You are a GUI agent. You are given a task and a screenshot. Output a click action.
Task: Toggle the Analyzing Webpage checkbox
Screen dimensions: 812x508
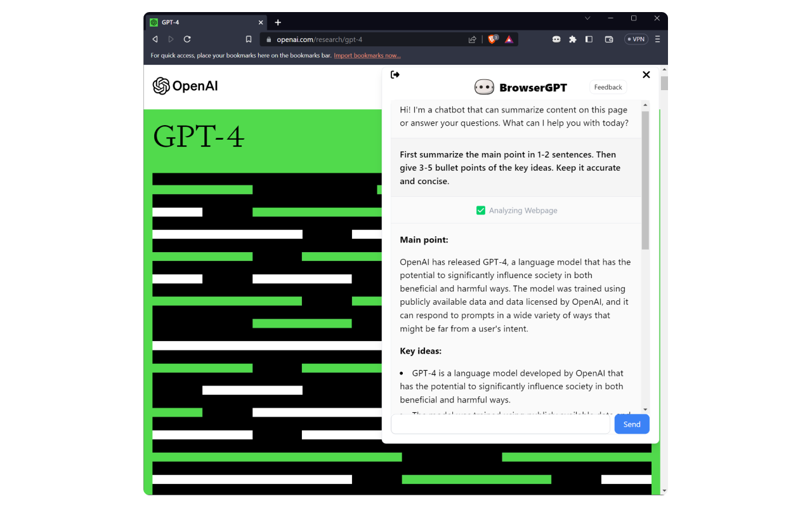click(x=481, y=210)
